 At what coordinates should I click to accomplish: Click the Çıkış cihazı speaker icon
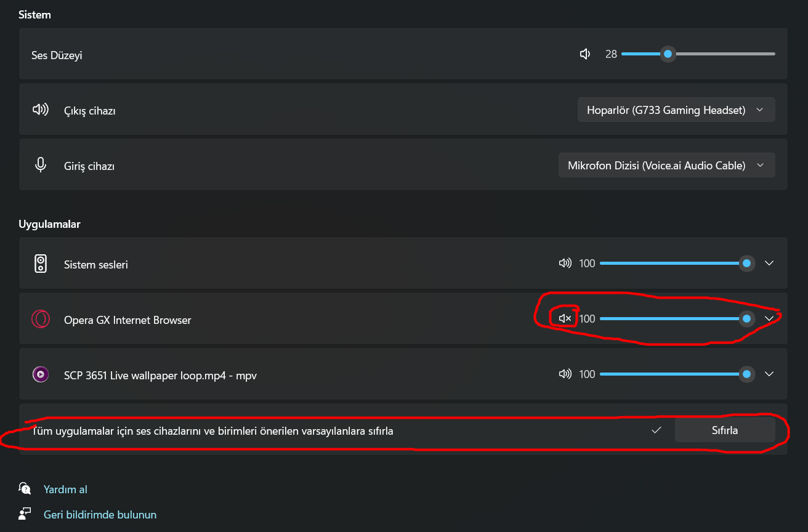(x=41, y=110)
